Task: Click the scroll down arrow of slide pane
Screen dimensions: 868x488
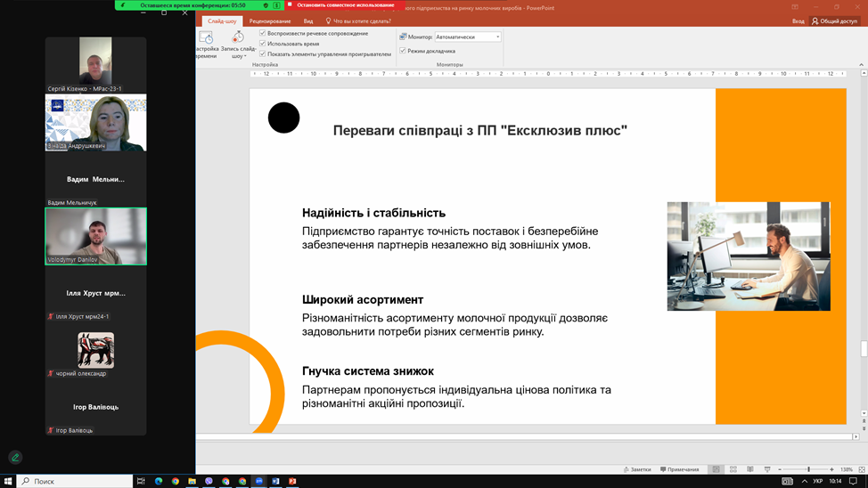Action: [864, 413]
